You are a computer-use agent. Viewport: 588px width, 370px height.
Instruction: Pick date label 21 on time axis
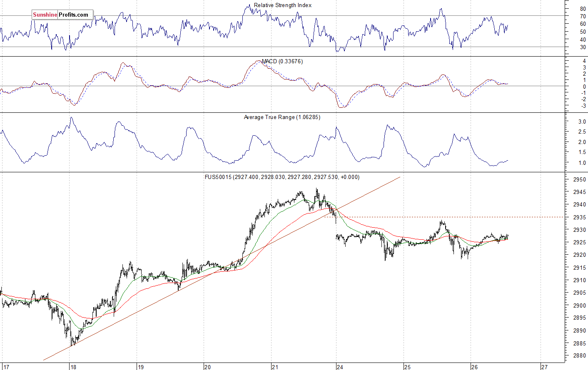[x=275, y=367]
